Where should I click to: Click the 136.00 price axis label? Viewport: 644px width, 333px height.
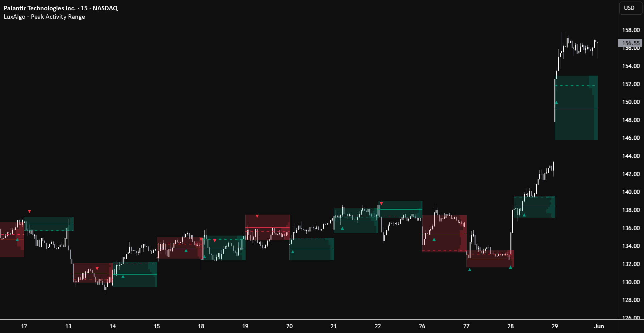click(631, 228)
